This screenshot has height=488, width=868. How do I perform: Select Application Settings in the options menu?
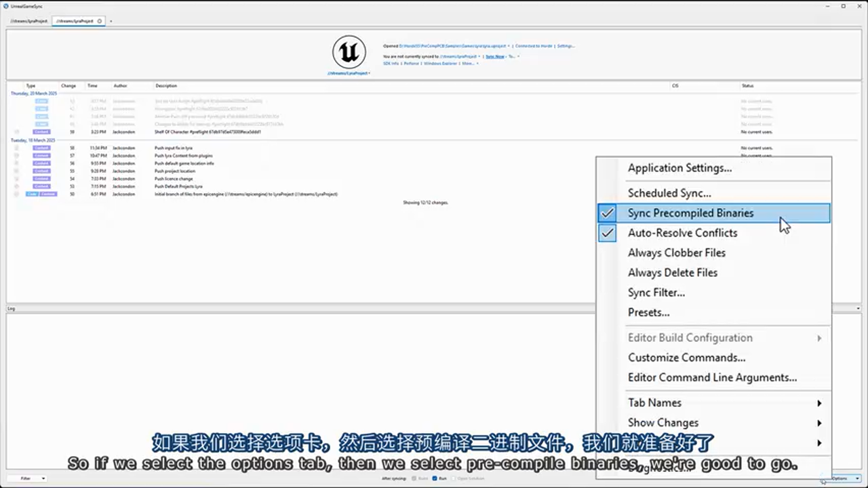pos(679,168)
